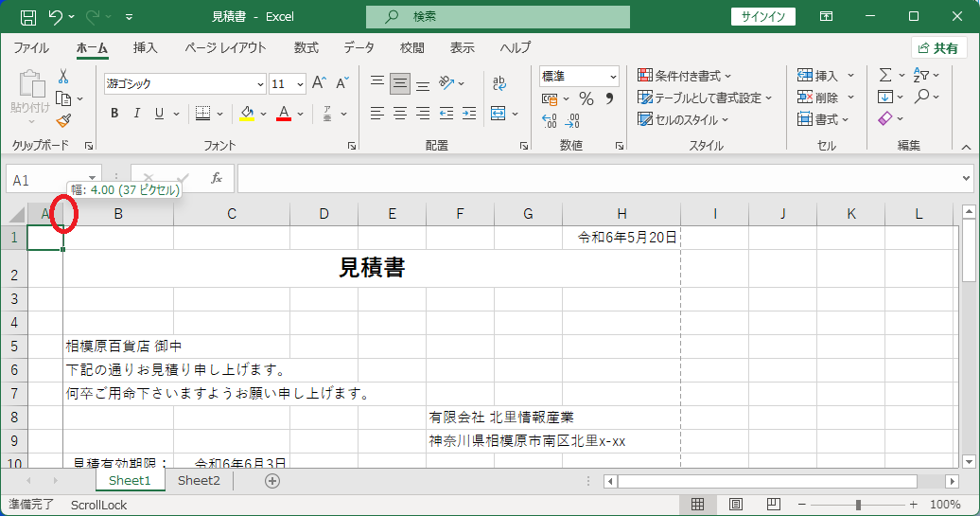Image resolution: width=980 pixels, height=516 pixels.
Task: Toggle bold formatting
Action: pyautogui.click(x=114, y=114)
